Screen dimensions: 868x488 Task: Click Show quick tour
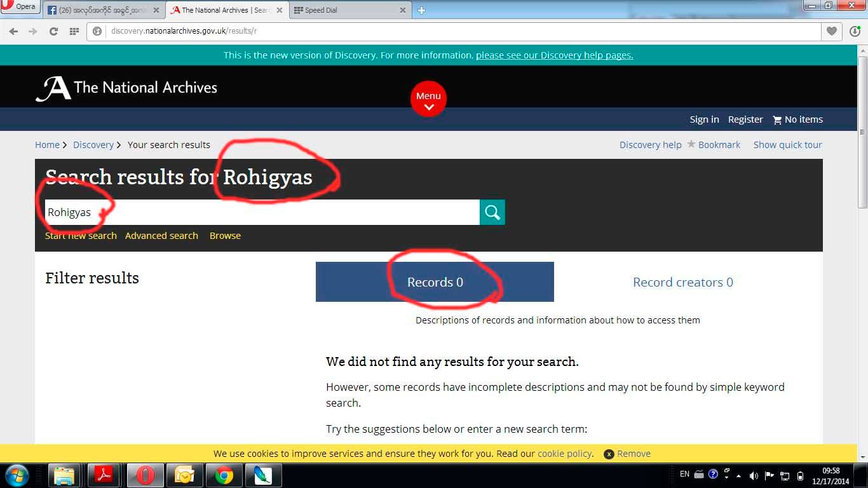(x=787, y=145)
